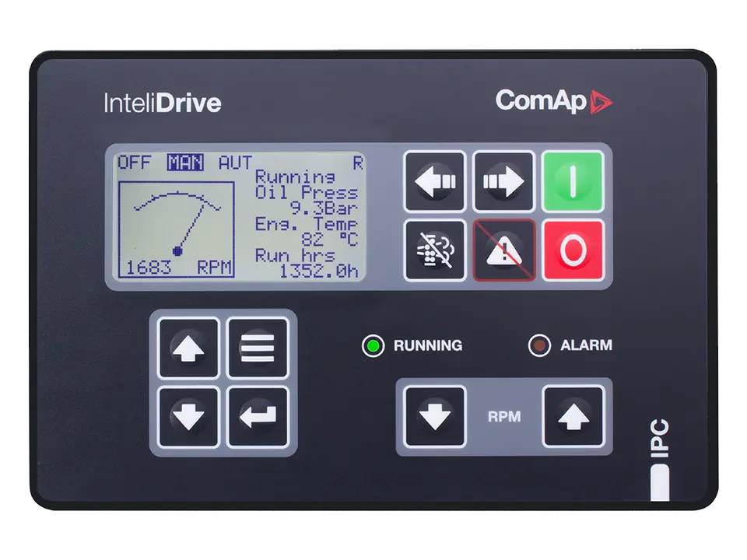Screen dimensions: 747x560
Task: Click the right-arrow clutch button
Action: pyautogui.click(x=503, y=181)
